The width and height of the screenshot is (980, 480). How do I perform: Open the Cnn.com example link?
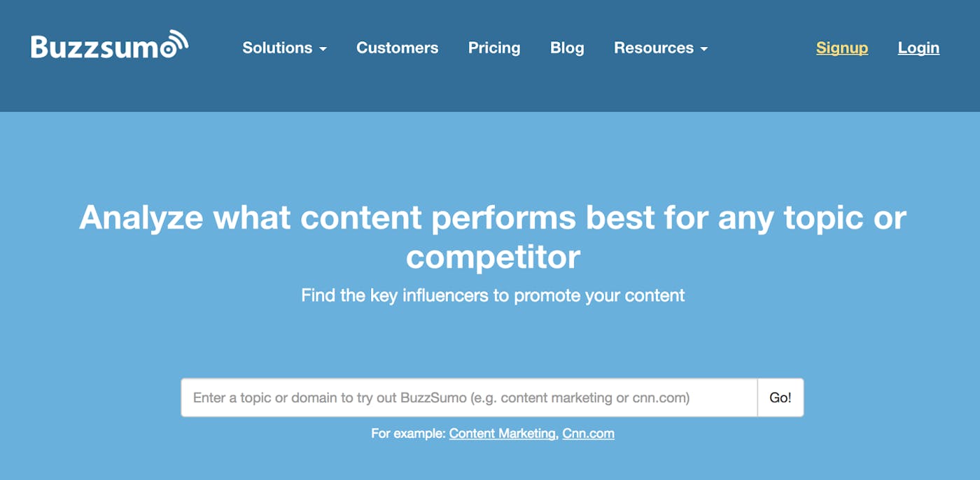coord(588,433)
